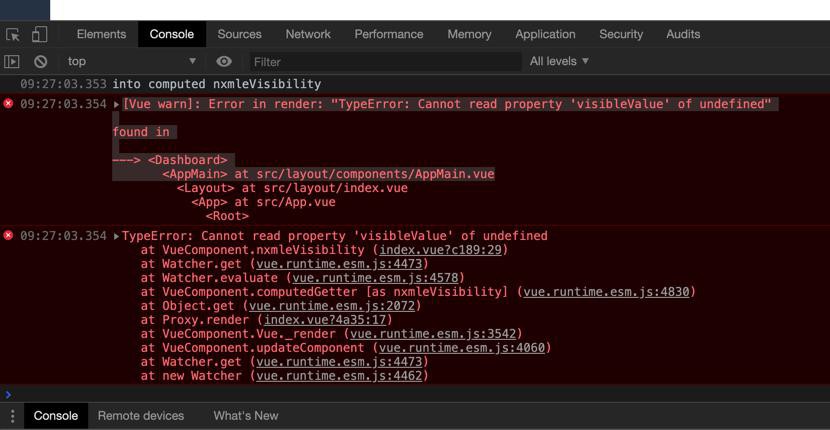Image resolution: width=830 pixels, height=430 pixels.
Task: Open the All levels dropdown
Action: coord(559,61)
